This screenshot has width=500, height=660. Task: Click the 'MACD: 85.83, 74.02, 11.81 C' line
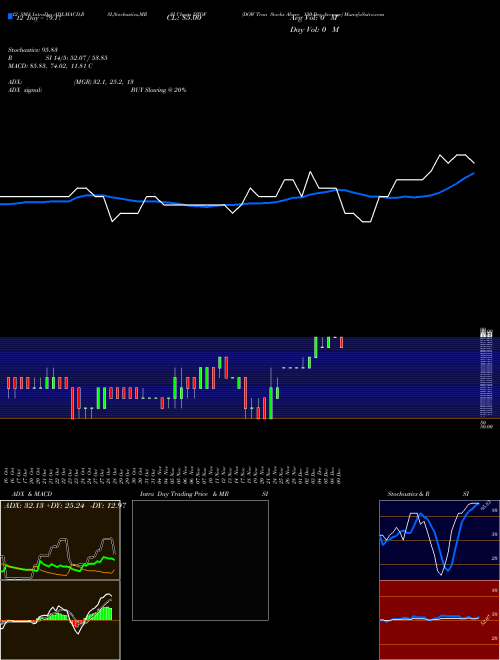point(51,66)
